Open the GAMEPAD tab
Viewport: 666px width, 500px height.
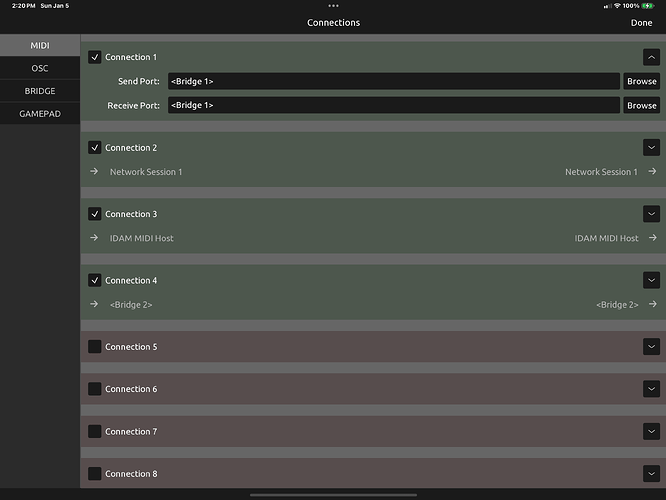(x=40, y=114)
